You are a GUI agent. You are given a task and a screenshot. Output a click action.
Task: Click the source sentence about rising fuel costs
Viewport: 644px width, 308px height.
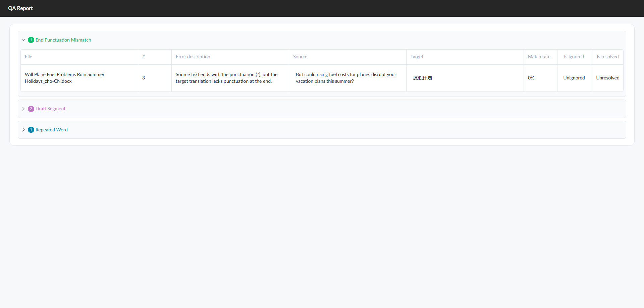pos(346,78)
